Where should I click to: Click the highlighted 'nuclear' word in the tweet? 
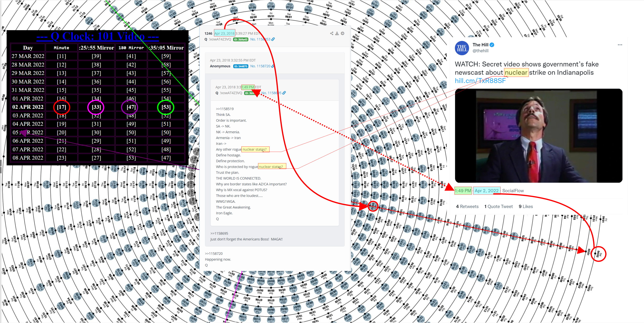tap(516, 72)
